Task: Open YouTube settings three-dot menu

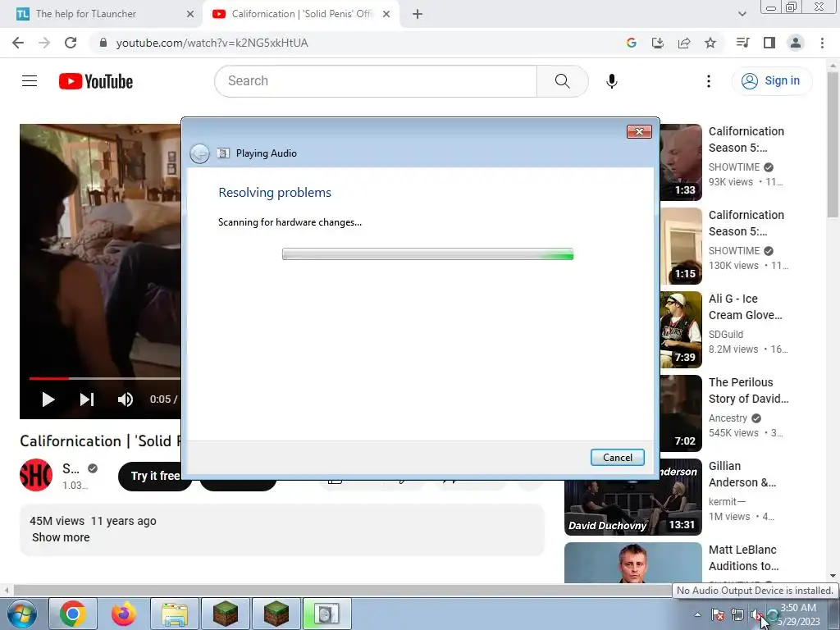Action: pos(708,81)
